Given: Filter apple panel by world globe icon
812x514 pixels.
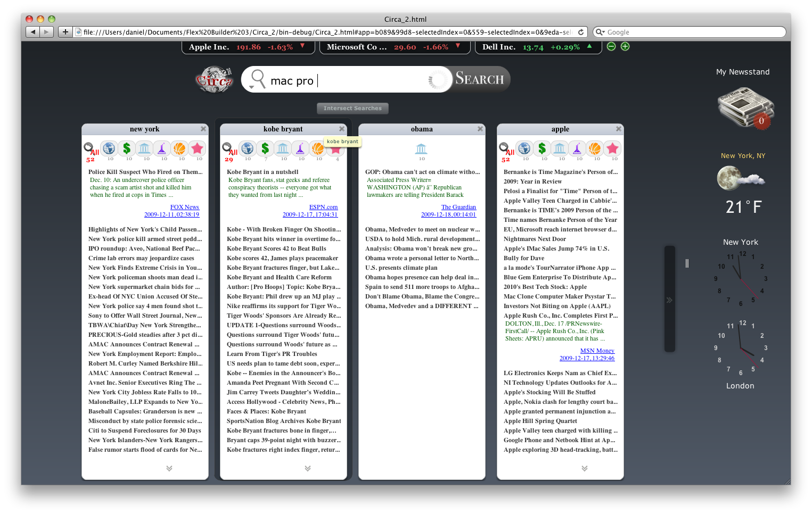Looking at the screenshot, I should pos(524,148).
